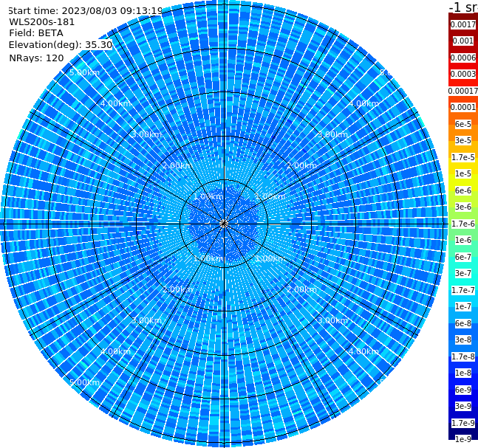Choose the 3e-9 colorbar value
Image resolution: width=478 pixels, height=448 pixels.
pyautogui.click(x=463, y=406)
